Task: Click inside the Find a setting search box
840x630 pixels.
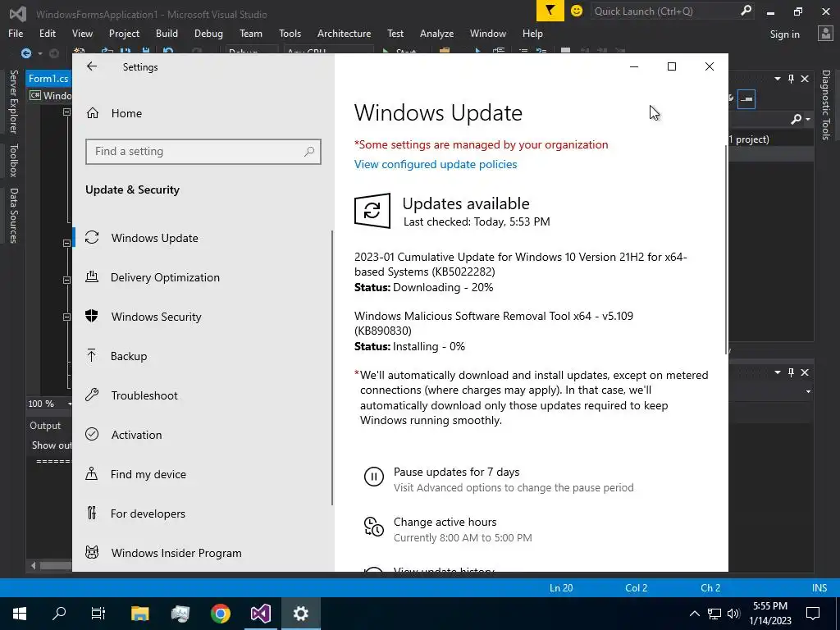Action: 203,152
